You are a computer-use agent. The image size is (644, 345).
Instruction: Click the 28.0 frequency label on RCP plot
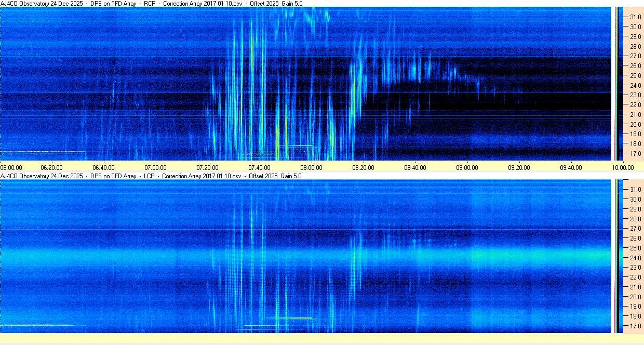point(636,47)
